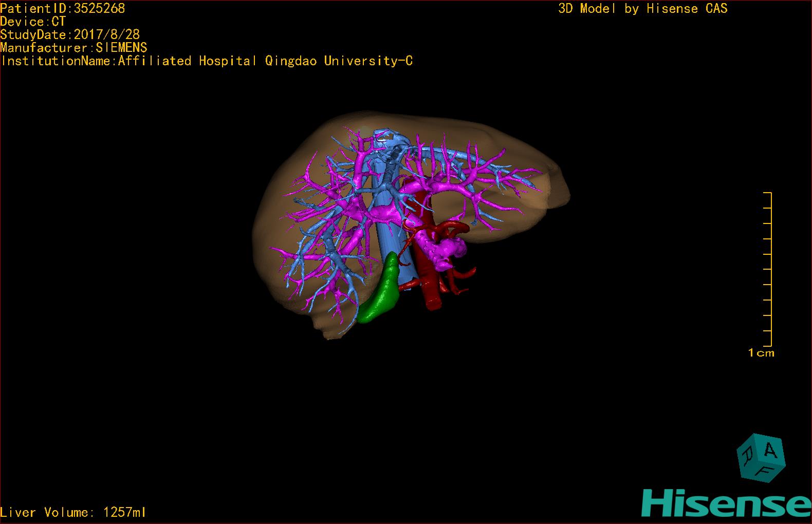Click the vertical centimeter scale ruler
812x524 pixels.
[767, 269]
